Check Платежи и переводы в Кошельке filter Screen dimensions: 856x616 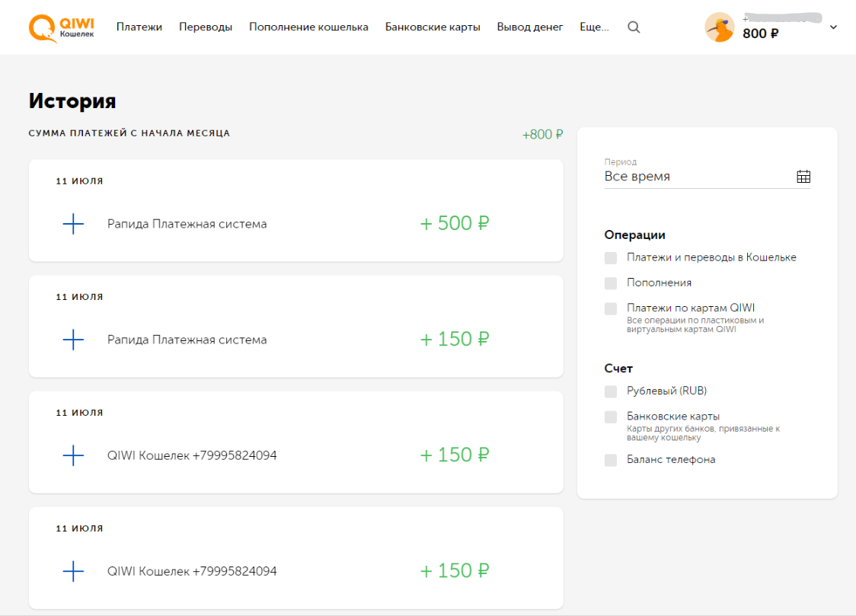coord(610,257)
